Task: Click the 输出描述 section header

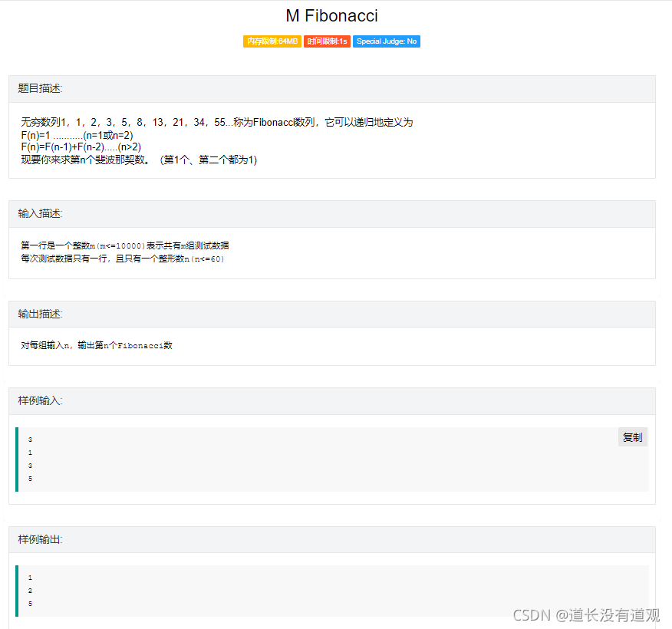Action: click(x=331, y=314)
